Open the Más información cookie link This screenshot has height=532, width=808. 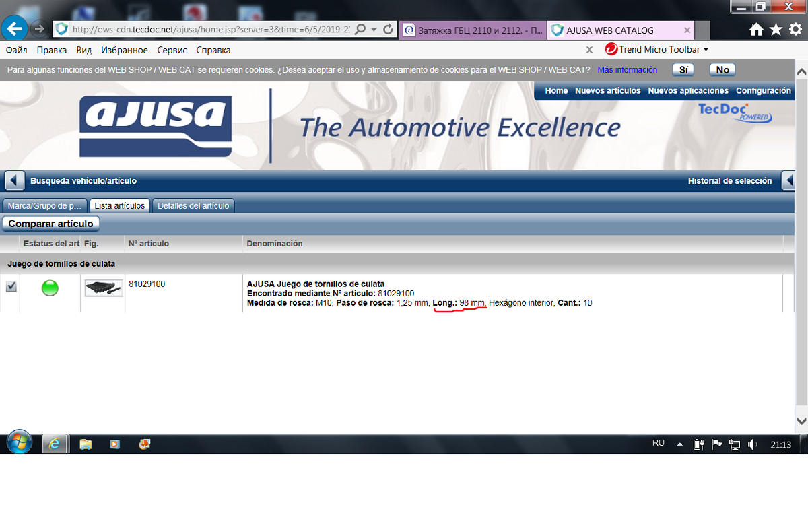click(x=628, y=70)
